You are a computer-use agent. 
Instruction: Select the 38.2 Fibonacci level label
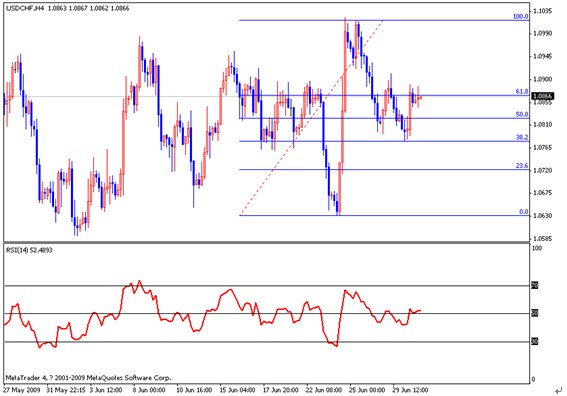coord(522,137)
